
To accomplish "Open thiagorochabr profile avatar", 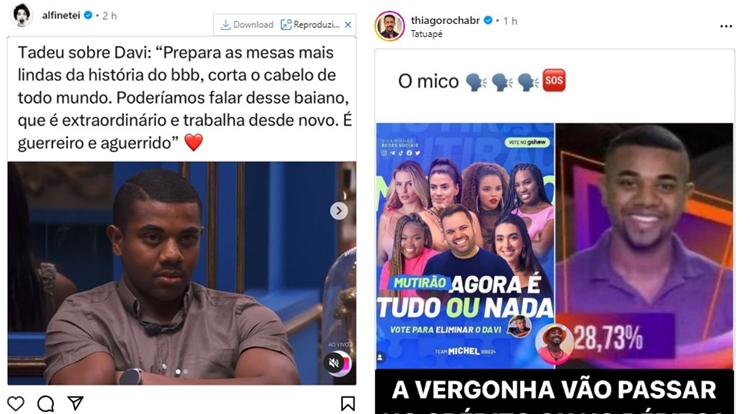I will [x=389, y=26].
